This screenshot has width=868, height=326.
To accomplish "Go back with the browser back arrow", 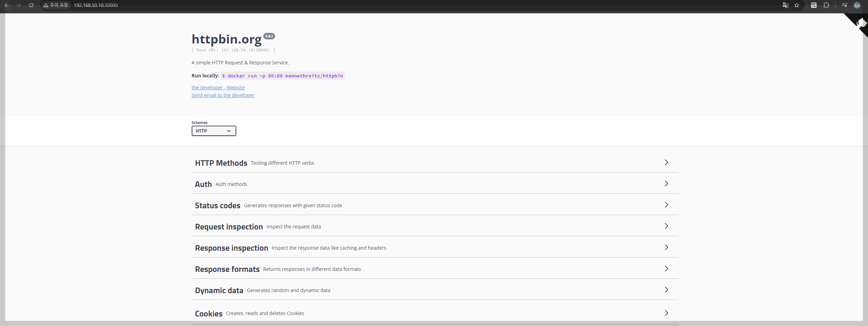I will coord(7,5).
